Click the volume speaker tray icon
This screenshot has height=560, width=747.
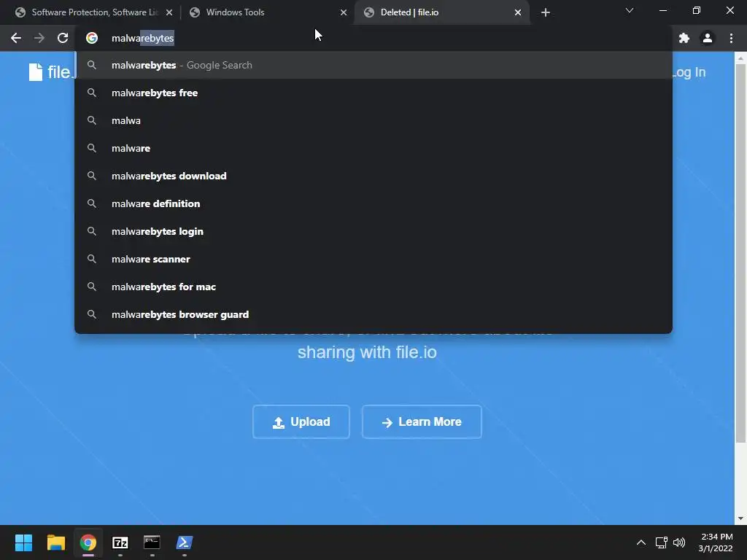(x=679, y=542)
